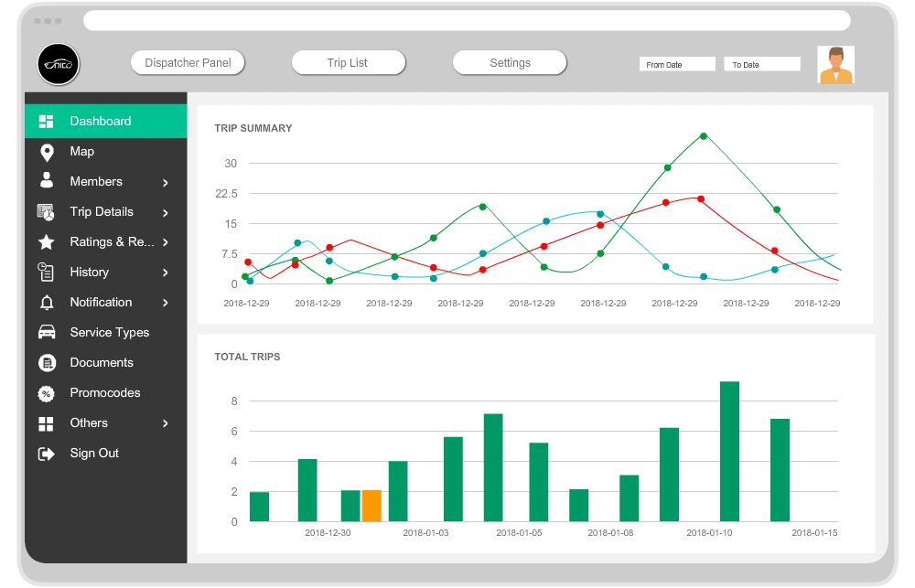
Task: Click the From Date input field
Action: click(677, 65)
